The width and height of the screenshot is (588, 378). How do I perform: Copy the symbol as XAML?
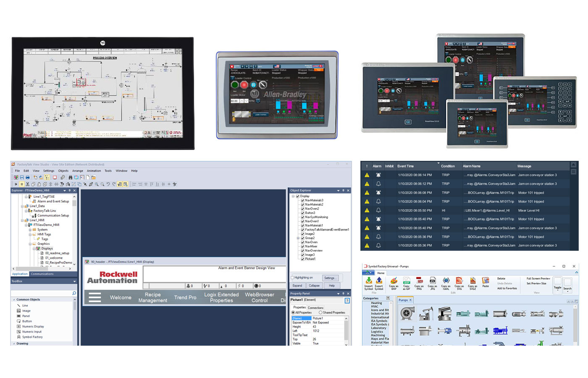click(446, 283)
